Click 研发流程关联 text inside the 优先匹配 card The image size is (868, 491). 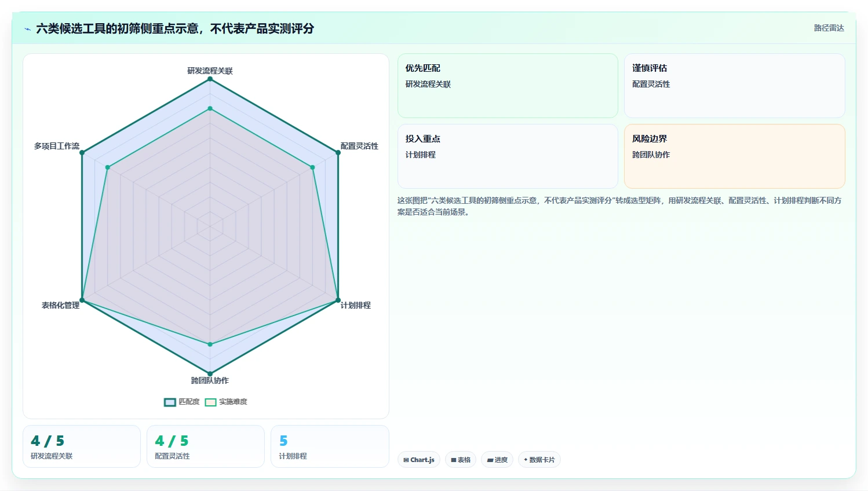pos(428,84)
